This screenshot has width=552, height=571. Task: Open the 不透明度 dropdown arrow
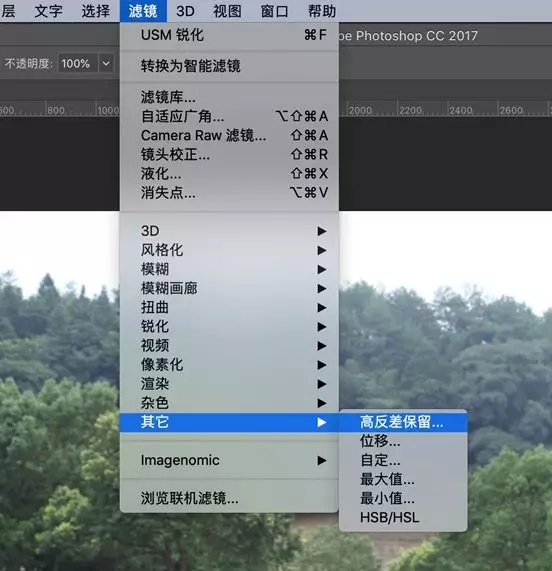point(106,64)
